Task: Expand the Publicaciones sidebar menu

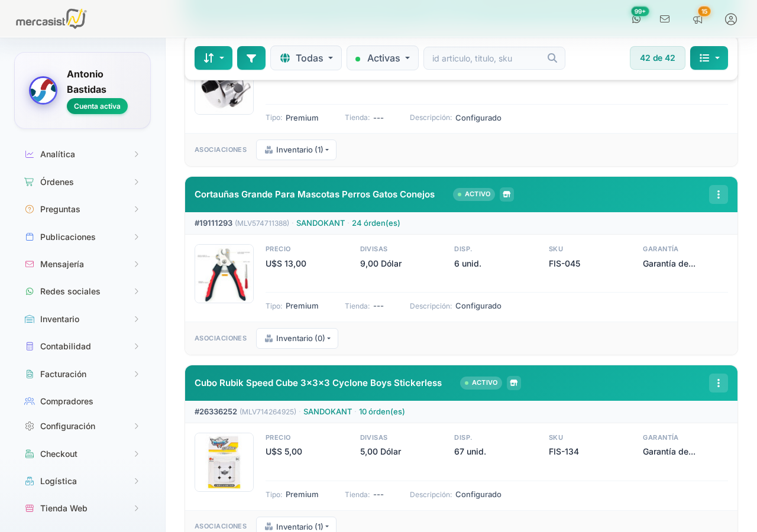Action: 82,237
